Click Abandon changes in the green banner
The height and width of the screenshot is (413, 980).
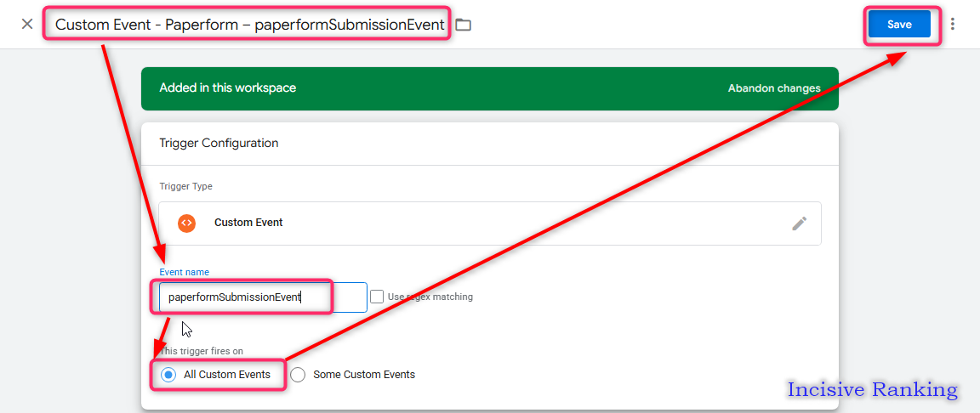774,88
